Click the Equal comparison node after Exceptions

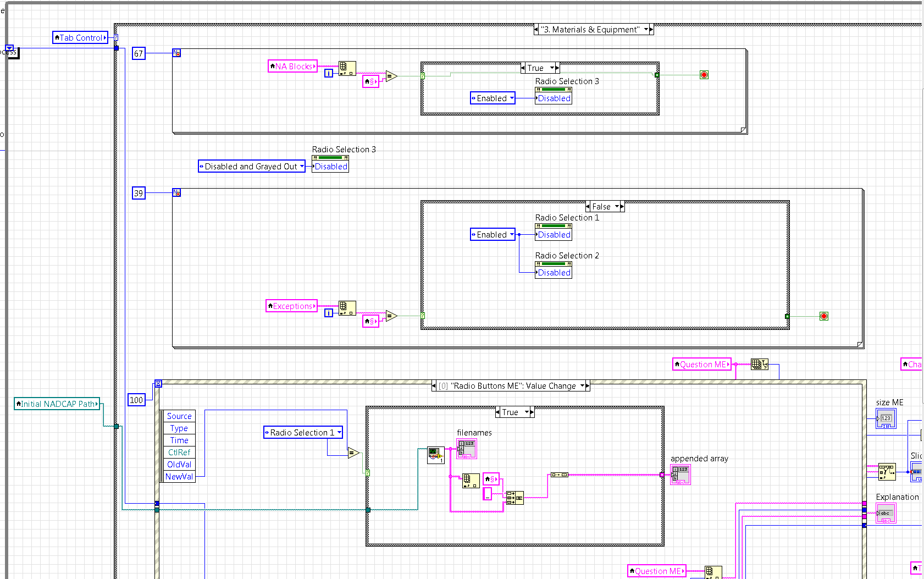coord(391,316)
